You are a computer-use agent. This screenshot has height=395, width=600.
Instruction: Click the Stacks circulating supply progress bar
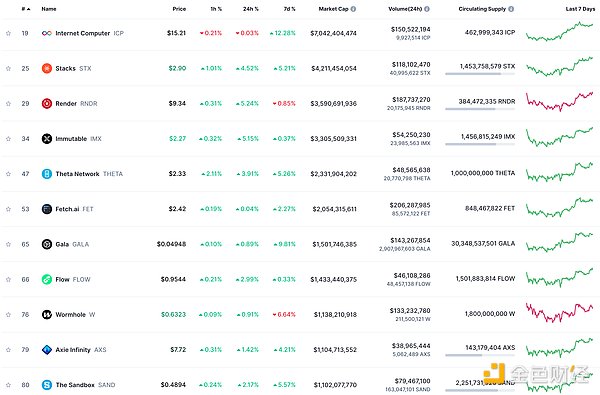pos(480,74)
